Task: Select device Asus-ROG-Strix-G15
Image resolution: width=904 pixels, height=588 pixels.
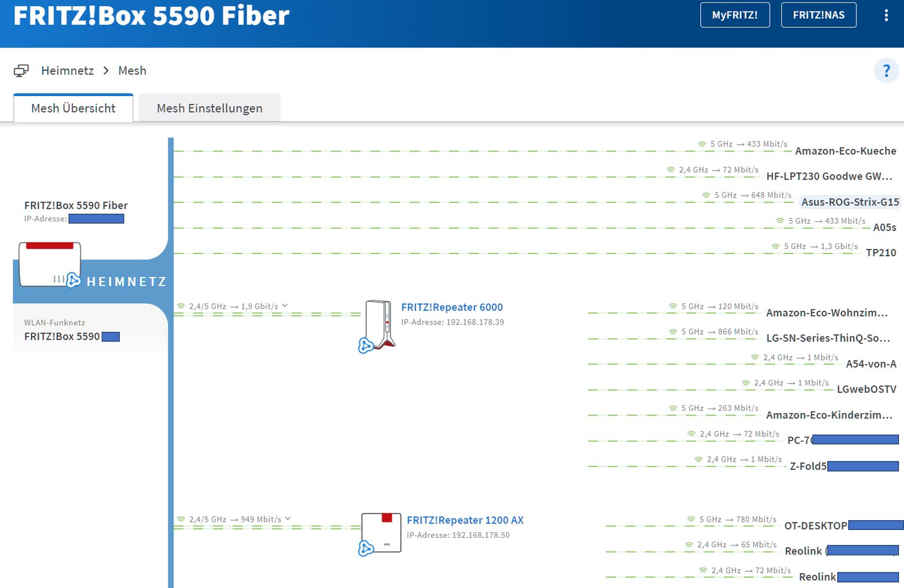Action: tap(850, 202)
